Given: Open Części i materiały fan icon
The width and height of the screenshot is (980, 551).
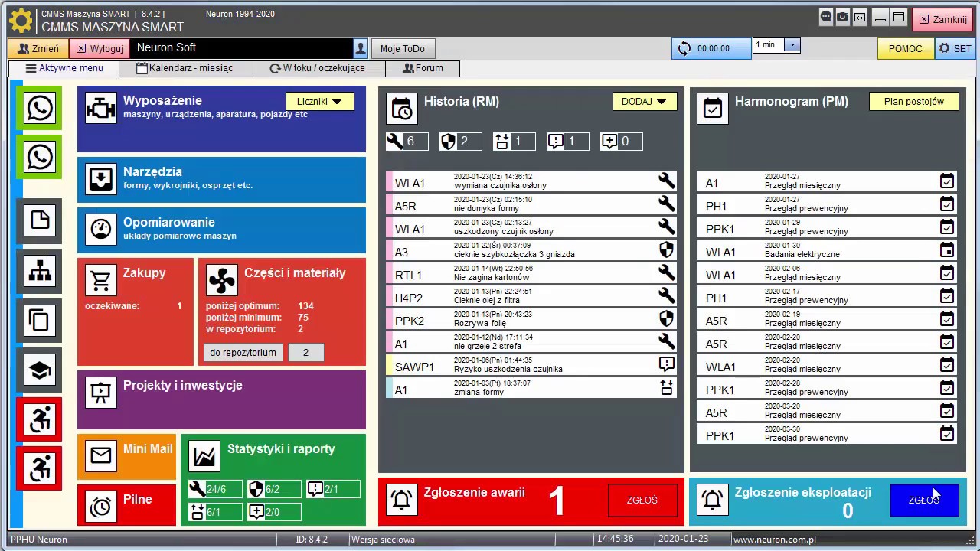Looking at the screenshot, I should [x=222, y=280].
